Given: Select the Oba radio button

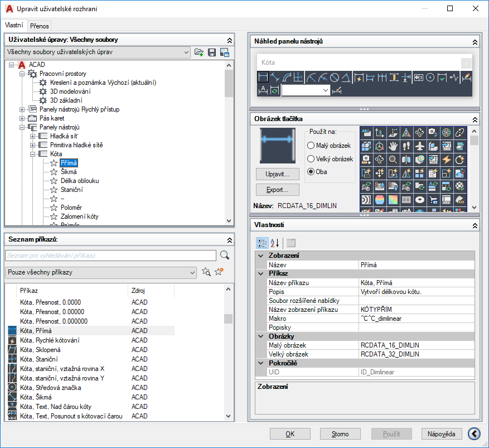Looking at the screenshot, I should [311, 172].
